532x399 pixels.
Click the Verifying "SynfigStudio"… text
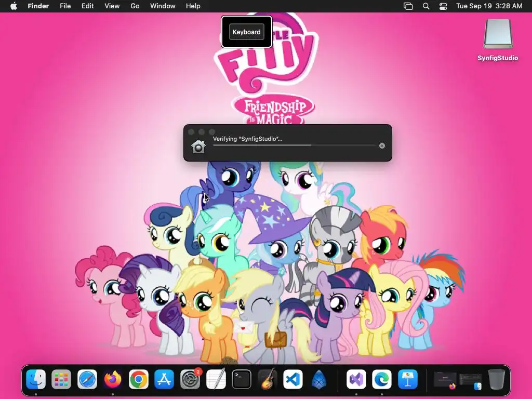[247, 139]
